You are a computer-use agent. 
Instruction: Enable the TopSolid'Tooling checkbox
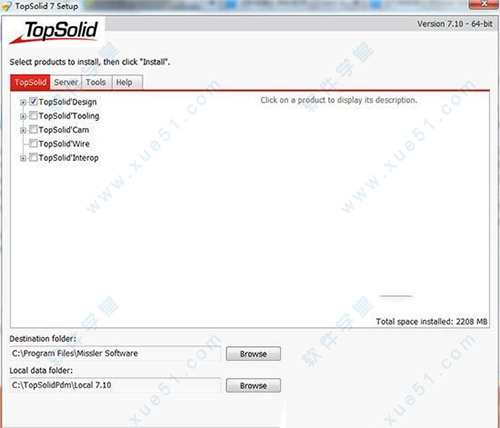point(33,115)
